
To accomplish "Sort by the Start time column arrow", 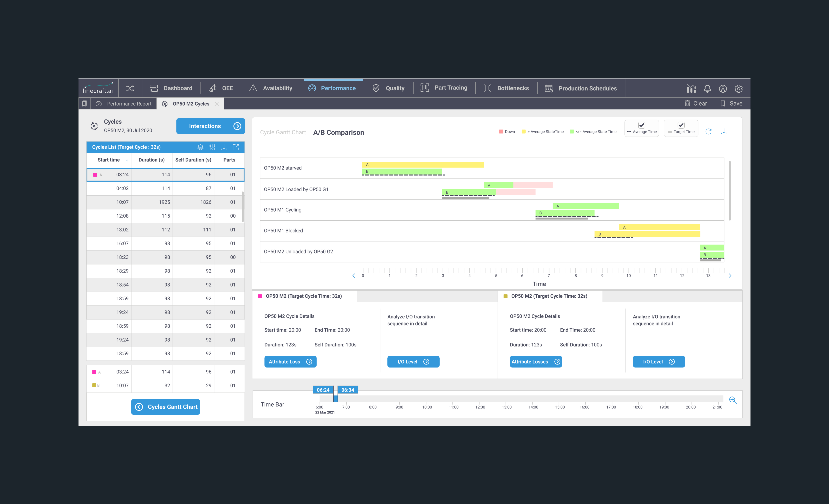I will point(127,160).
